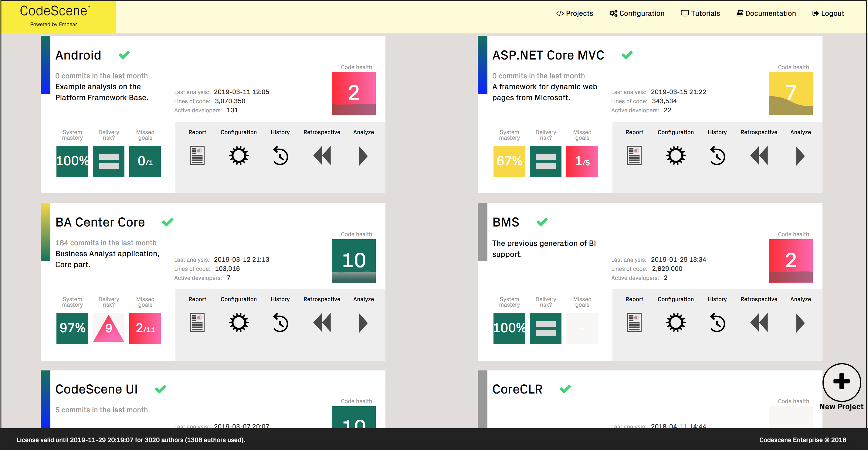Click ASP.NET Core MVC missed goals 1/5
Viewport: 868px width, 450px height.
582,162
